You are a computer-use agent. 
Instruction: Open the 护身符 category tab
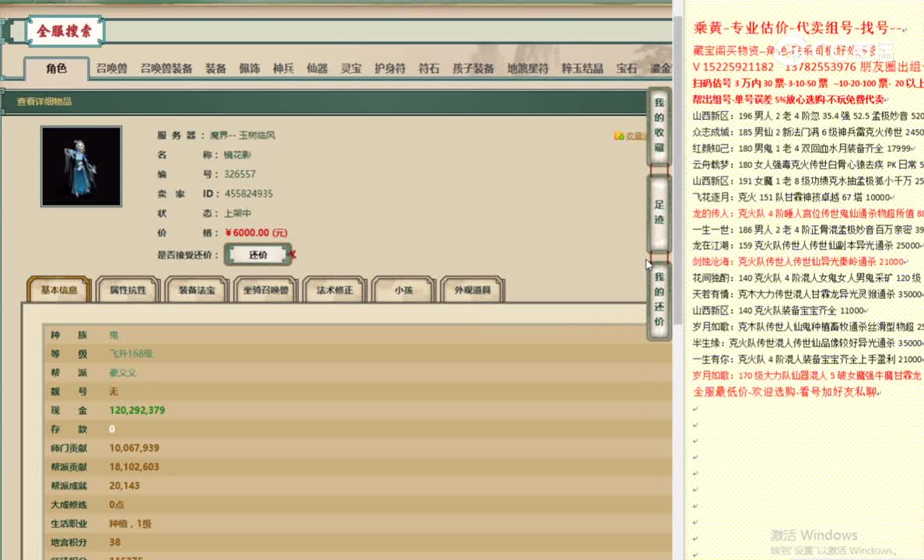click(390, 68)
